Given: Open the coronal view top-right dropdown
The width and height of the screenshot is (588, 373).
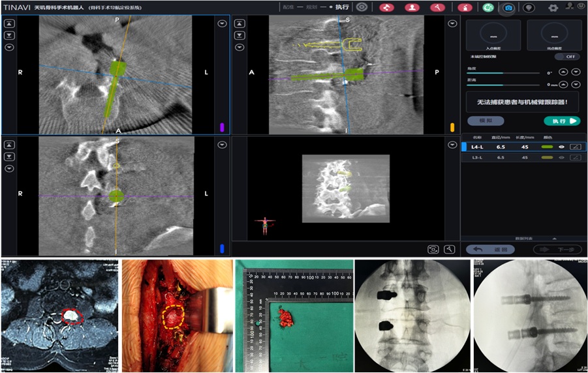Looking at the screenshot, I should (222, 145).
